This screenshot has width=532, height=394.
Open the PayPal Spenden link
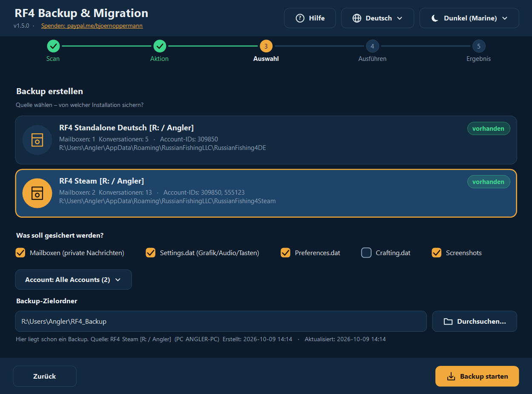(92, 26)
